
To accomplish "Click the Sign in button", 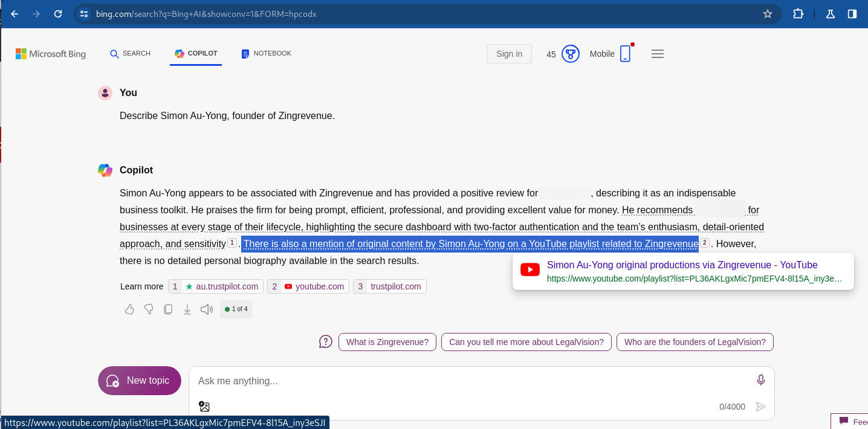I will [509, 54].
